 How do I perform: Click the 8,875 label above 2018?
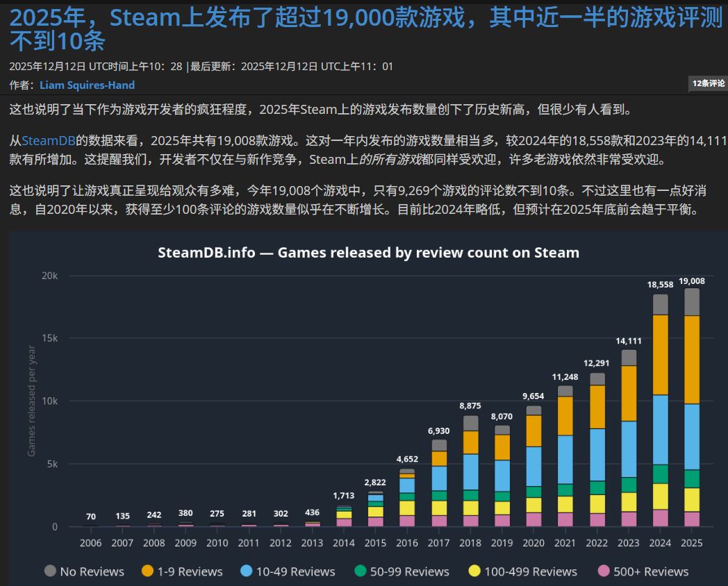[470, 406]
